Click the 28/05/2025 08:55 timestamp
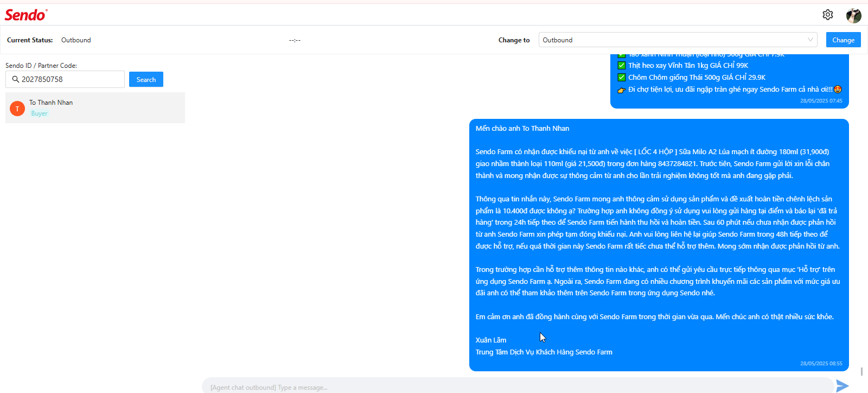 (821, 364)
